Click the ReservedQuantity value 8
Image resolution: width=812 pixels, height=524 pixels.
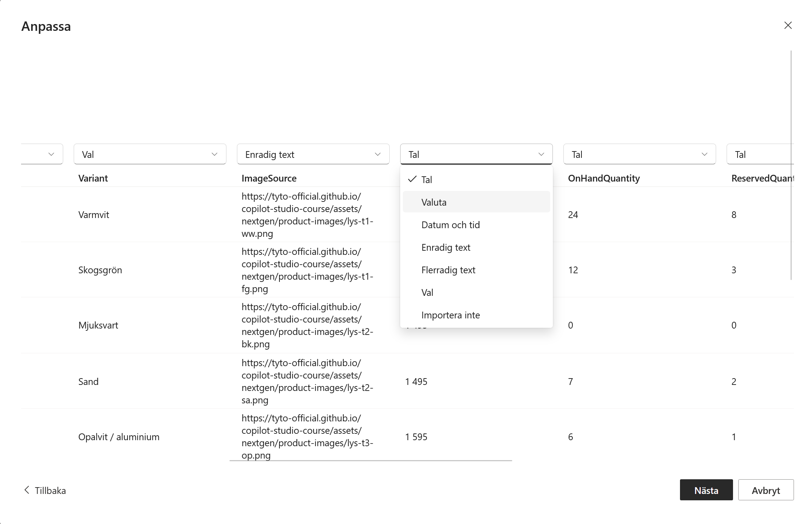734,215
